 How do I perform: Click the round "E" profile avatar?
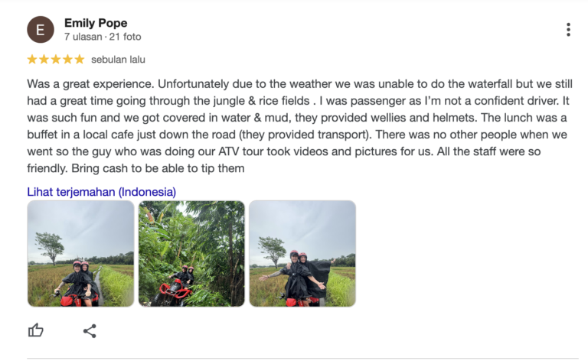[x=41, y=30]
